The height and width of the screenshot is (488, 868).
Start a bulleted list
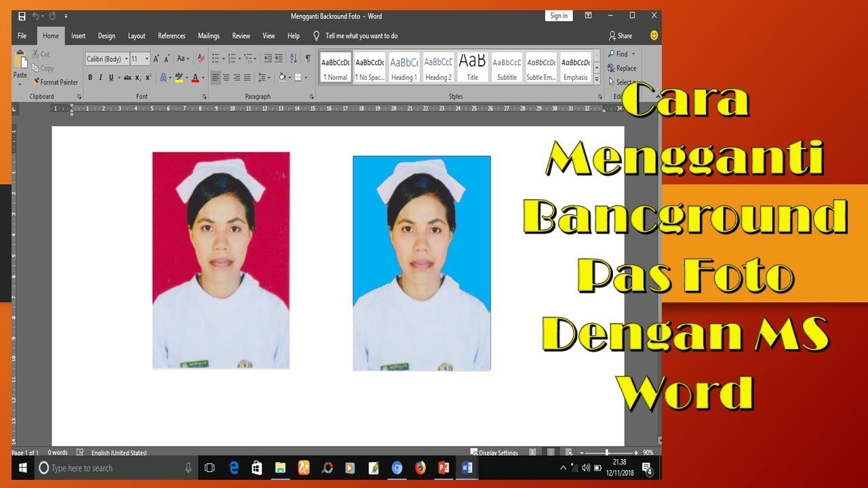(x=216, y=59)
